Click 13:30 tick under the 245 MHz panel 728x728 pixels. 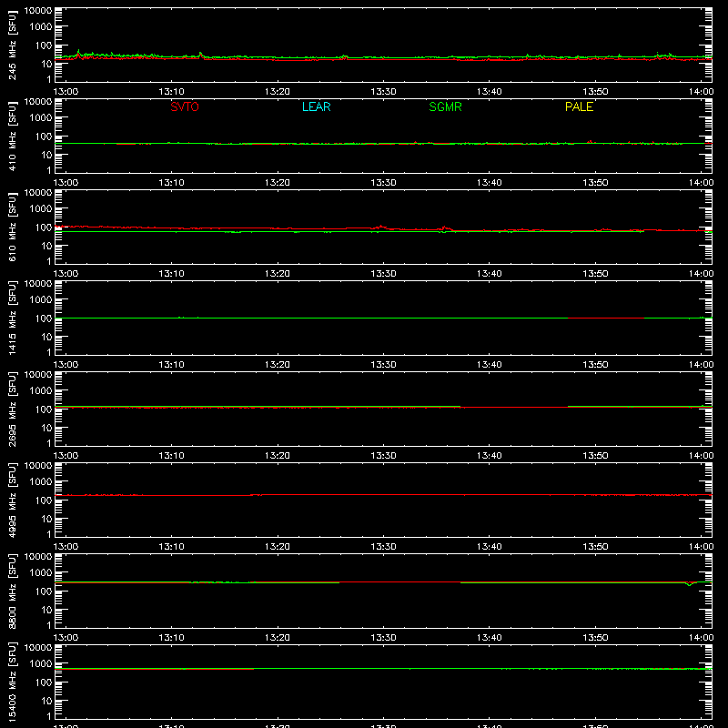point(383,92)
